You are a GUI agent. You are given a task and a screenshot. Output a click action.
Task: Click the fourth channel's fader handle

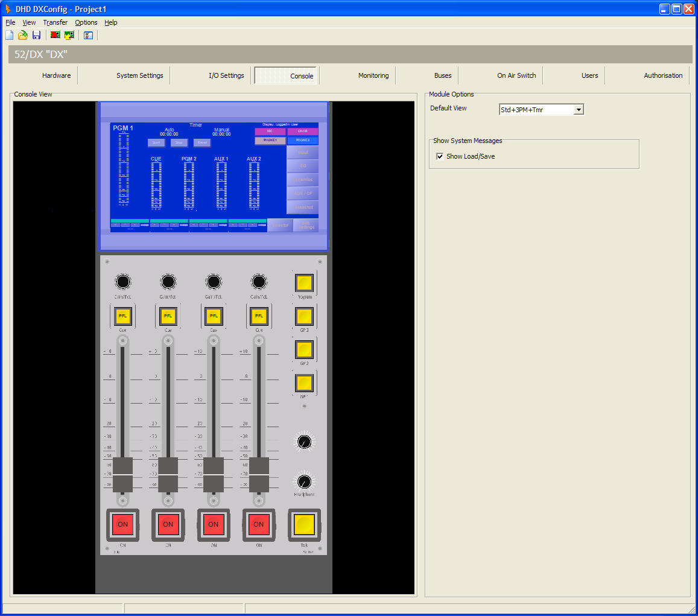coord(259,474)
